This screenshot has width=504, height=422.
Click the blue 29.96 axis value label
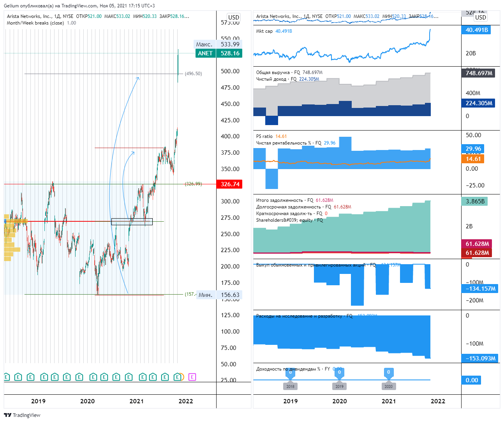(x=473, y=149)
